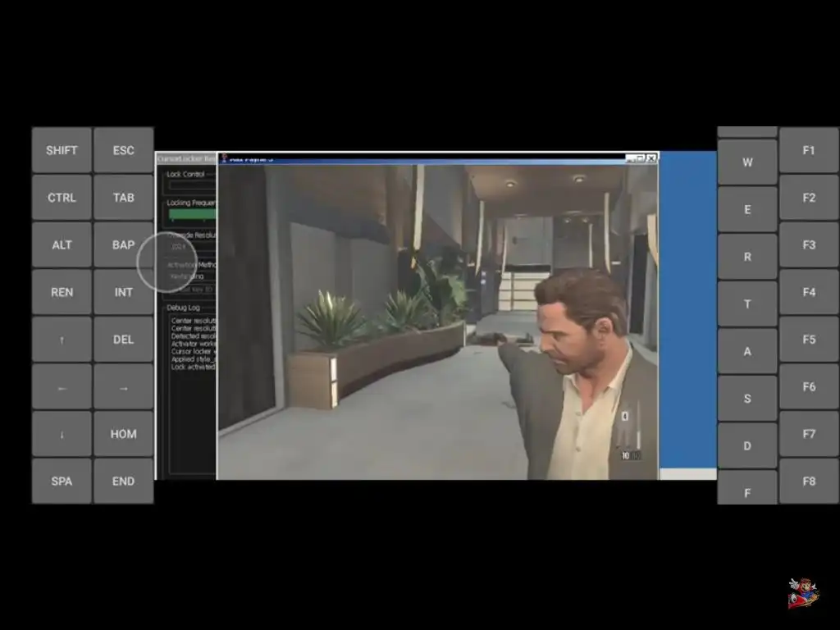Tap the BAP on-screen key
The height and width of the screenshot is (630, 840).
coord(123,244)
